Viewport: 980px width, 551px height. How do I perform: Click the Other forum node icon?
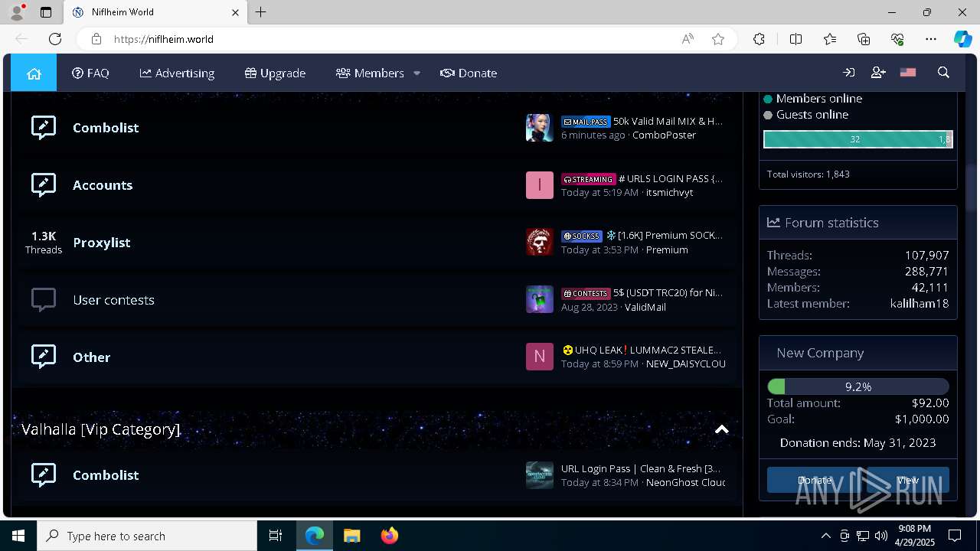click(x=44, y=357)
